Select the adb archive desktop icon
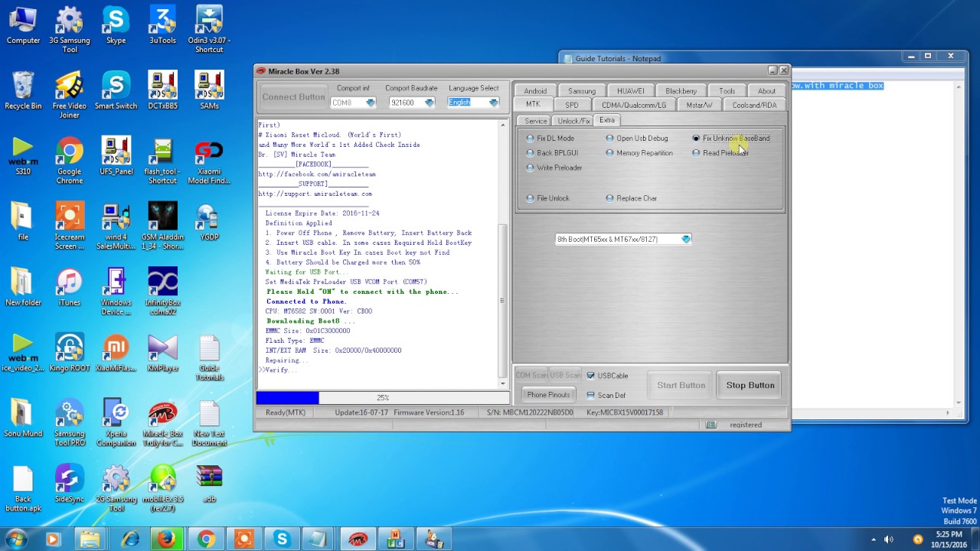This screenshot has width=980, height=551. click(209, 484)
